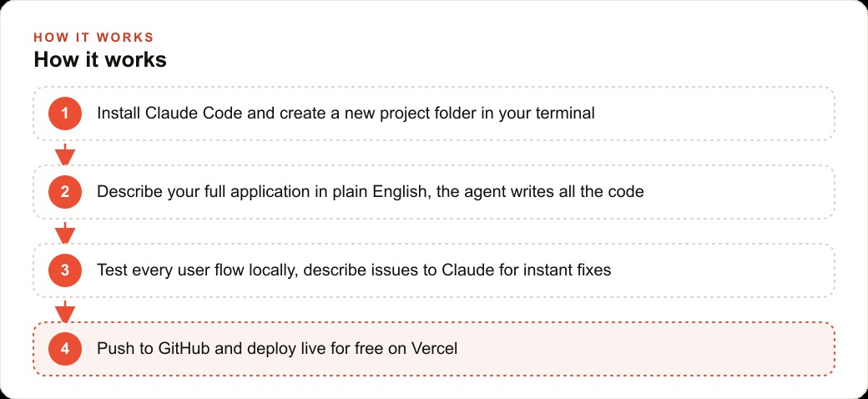The height and width of the screenshot is (399, 868).
Task: Select the number 4 circle badge
Action: click(65, 349)
